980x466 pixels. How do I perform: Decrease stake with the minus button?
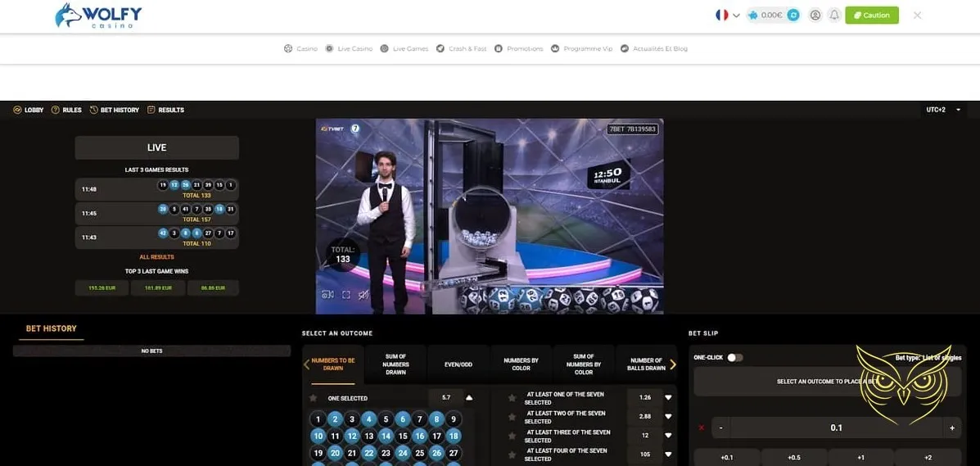coord(721,428)
